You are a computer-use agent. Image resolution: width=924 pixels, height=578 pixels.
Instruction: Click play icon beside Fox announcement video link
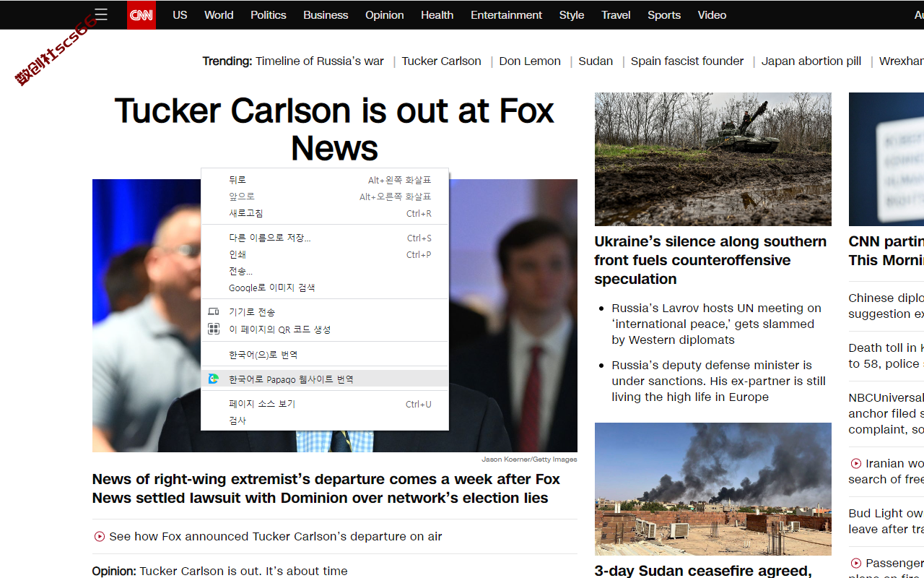tap(100, 536)
